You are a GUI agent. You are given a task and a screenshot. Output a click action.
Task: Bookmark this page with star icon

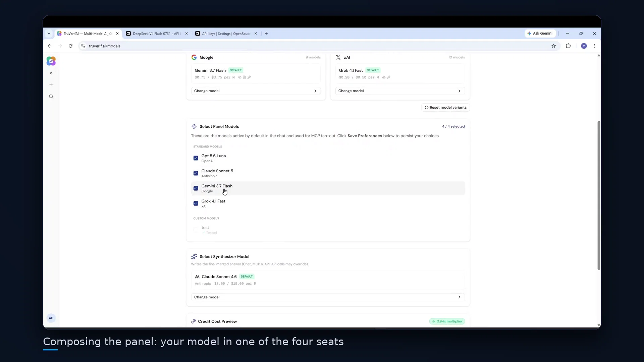(x=554, y=46)
